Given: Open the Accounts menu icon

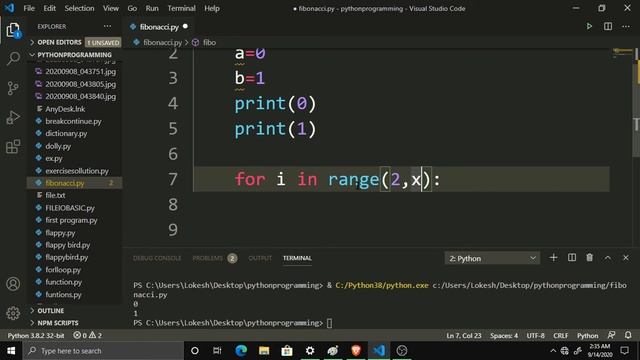Looking at the screenshot, I should coord(13,284).
